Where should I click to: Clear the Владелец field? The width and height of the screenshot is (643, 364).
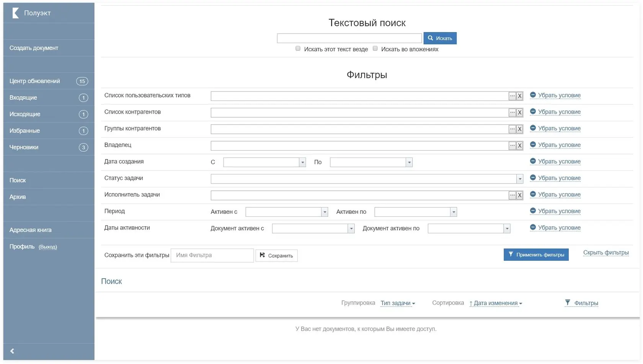[x=520, y=146]
